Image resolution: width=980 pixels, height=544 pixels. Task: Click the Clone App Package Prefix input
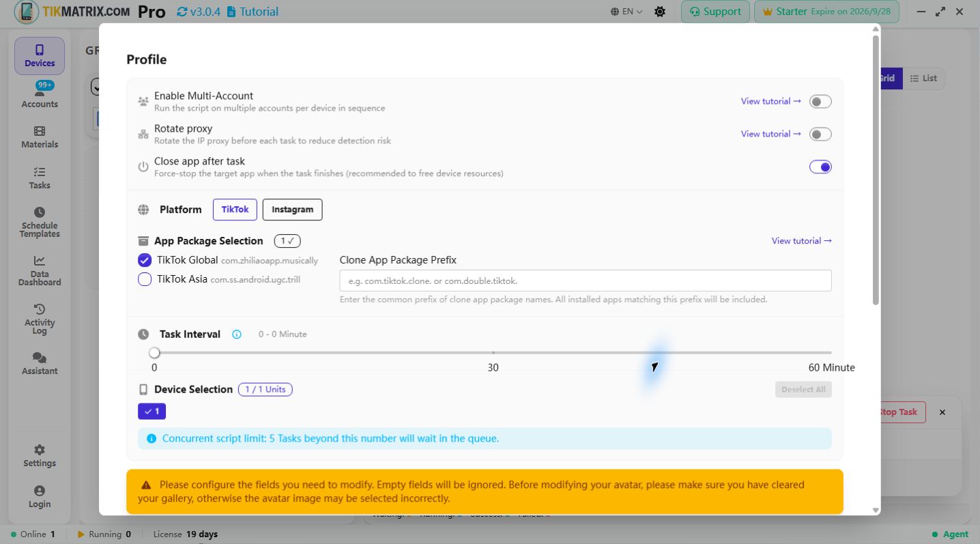586,281
